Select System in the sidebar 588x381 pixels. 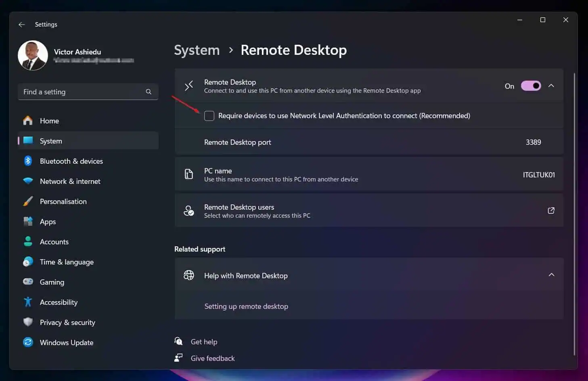coord(88,141)
